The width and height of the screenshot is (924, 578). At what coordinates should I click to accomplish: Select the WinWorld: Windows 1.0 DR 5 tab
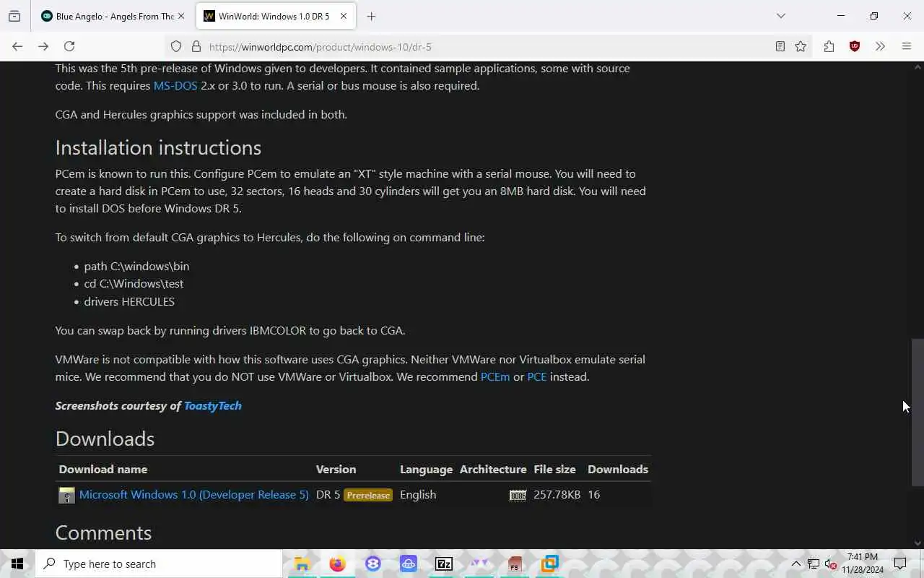point(274,16)
